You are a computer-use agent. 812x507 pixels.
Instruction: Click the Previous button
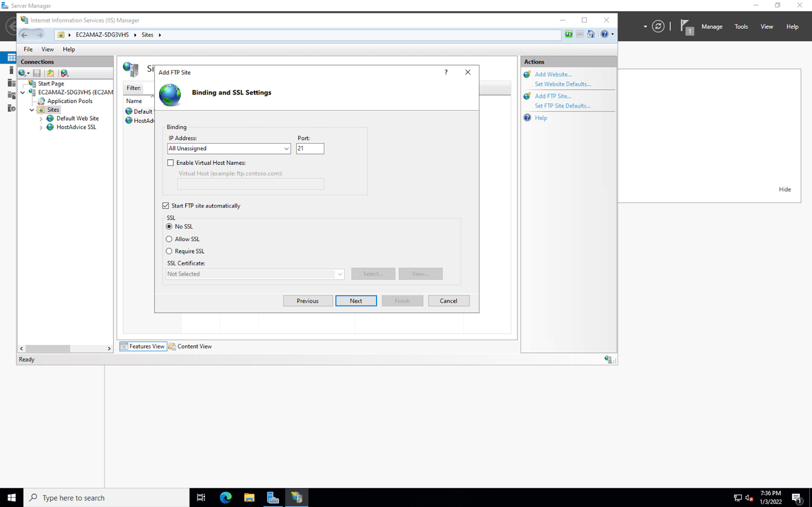[x=308, y=301]
